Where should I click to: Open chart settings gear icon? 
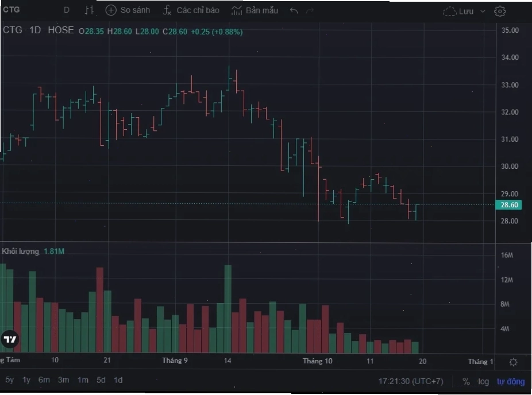tap(500, 11)
